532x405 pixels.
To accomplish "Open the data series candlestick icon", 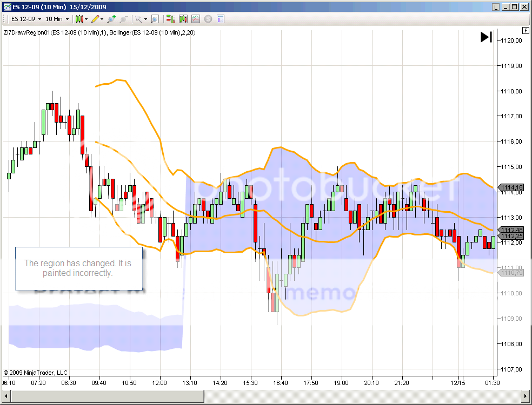I will click(x=183, y=19).
